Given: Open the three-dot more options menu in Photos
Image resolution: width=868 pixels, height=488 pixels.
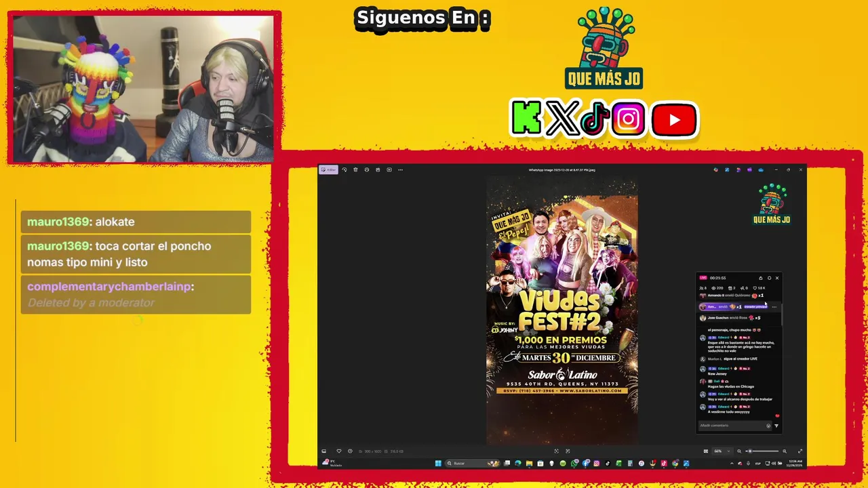Looking at the screenshot, I should pyautogui.click(x=400, y=169).
